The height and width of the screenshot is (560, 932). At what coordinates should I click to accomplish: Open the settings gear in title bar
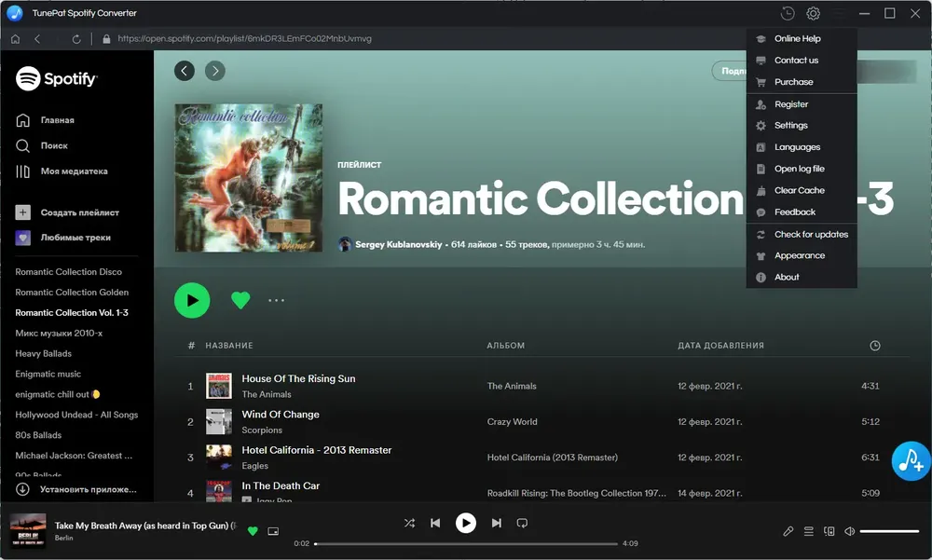[813, 13]
